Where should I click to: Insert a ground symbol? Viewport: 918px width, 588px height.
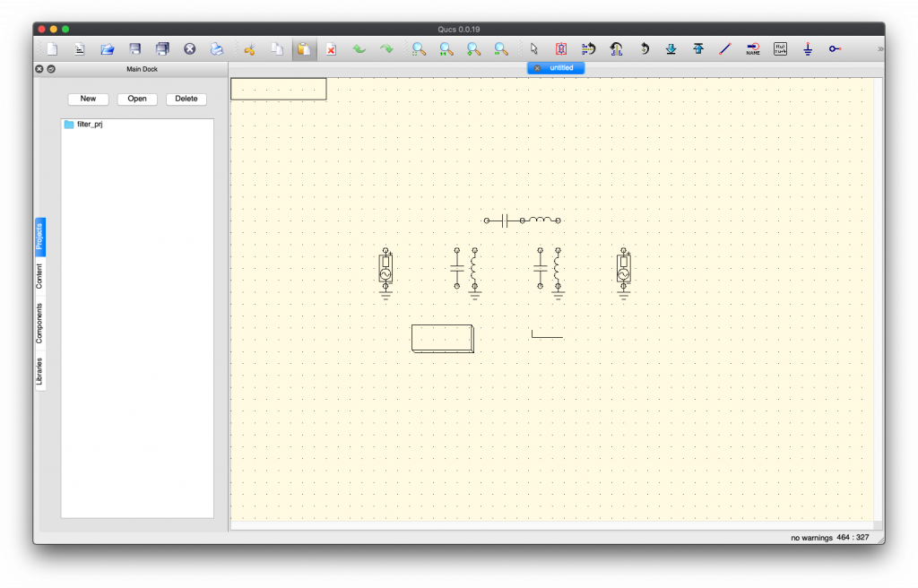pos(808,49)
